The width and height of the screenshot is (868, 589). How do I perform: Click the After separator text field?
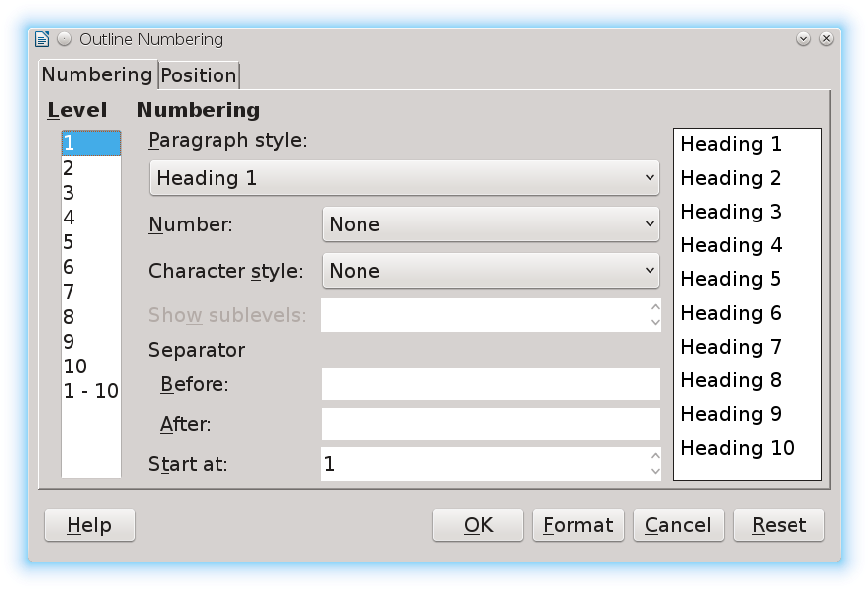490,424
